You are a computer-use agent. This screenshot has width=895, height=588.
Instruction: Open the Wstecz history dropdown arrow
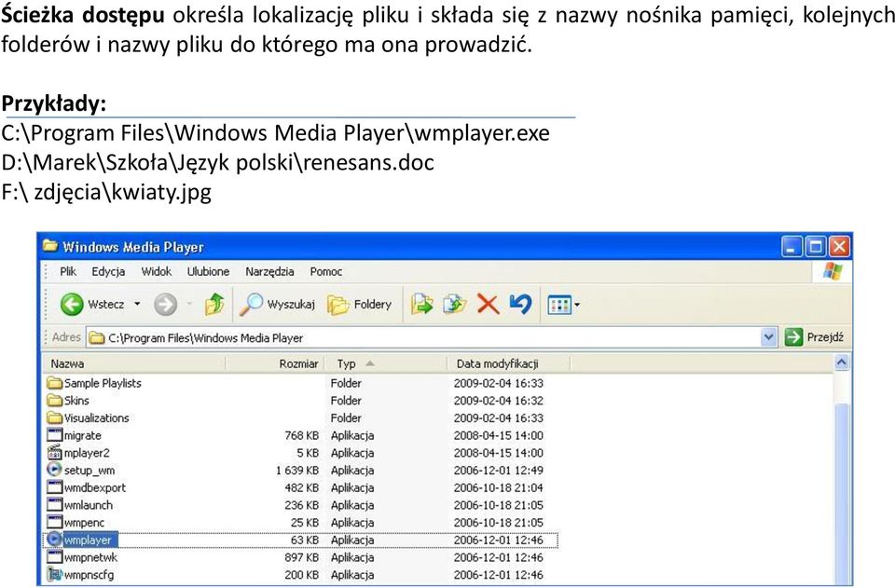pyautogui.click(x=137, y=304)
